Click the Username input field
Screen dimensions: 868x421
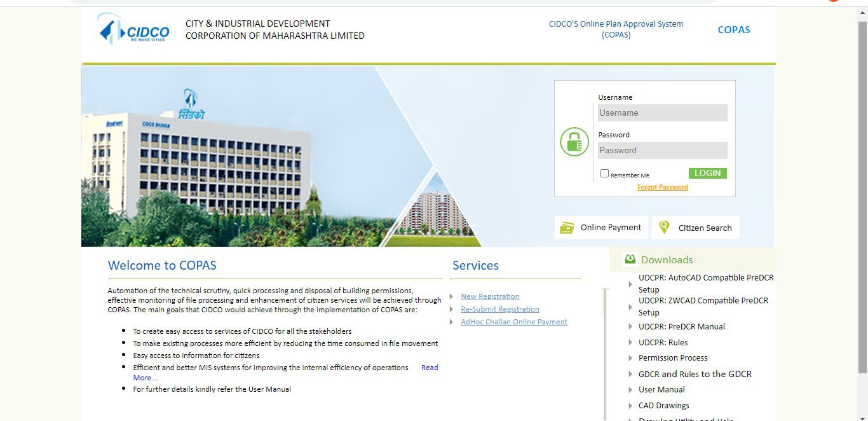coord(662,113)
